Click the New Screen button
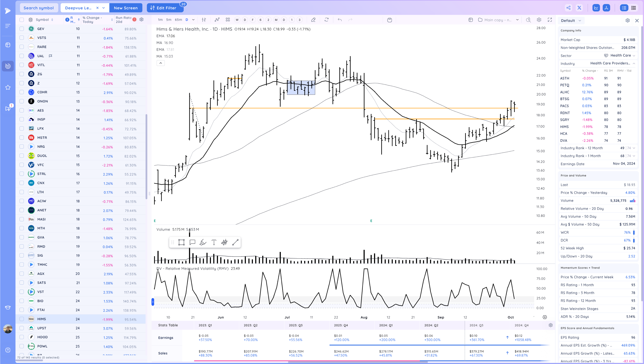 126,8
